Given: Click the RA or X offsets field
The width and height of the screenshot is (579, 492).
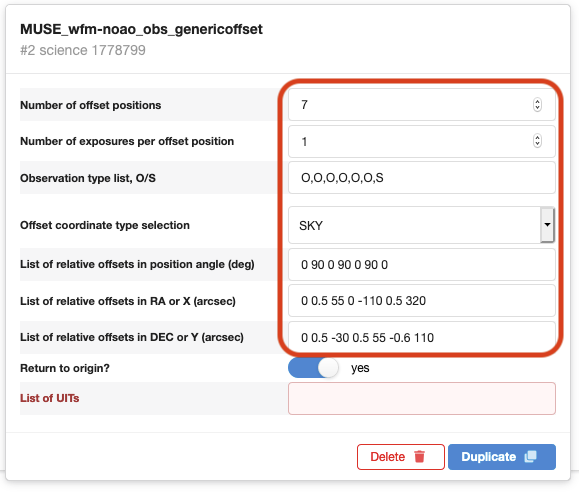Looking at the screenshot, I should click(x=422, y=301).
